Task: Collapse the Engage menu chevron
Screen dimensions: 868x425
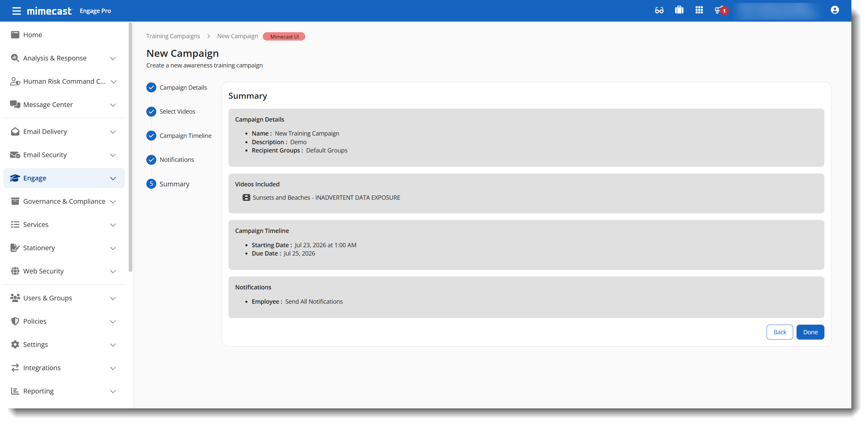Action: [x=113, y=178]
